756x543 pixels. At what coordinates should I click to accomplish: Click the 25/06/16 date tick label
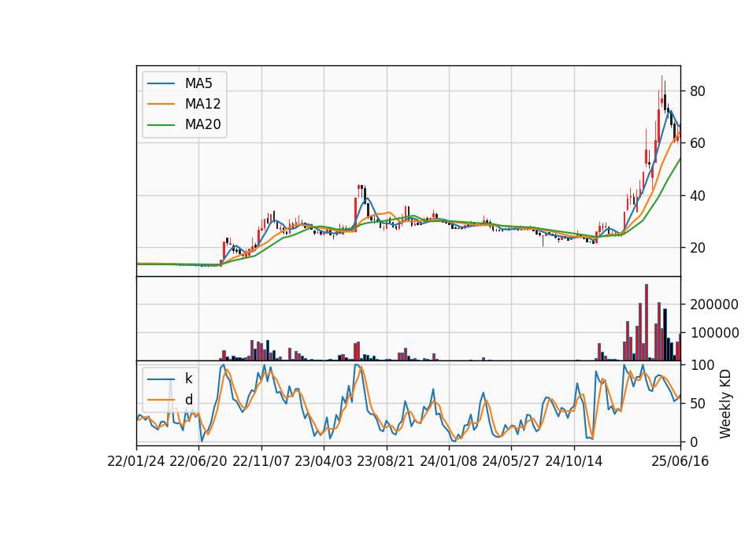(x=680, y=461)
